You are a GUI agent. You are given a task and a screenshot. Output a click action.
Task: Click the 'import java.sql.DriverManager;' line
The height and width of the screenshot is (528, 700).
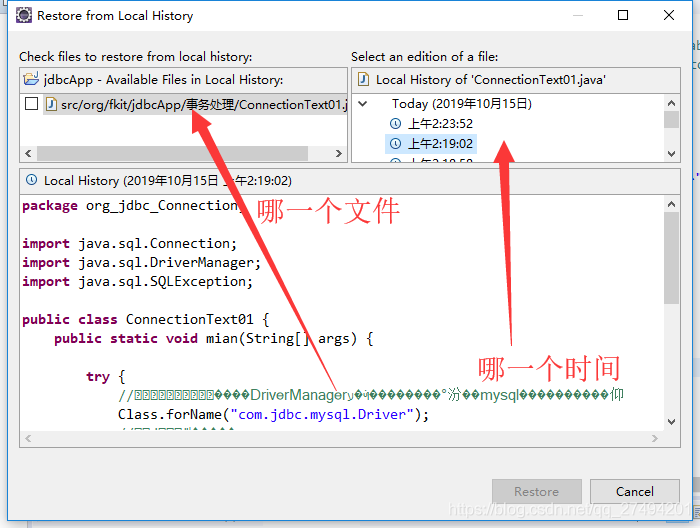coord(142,262)
